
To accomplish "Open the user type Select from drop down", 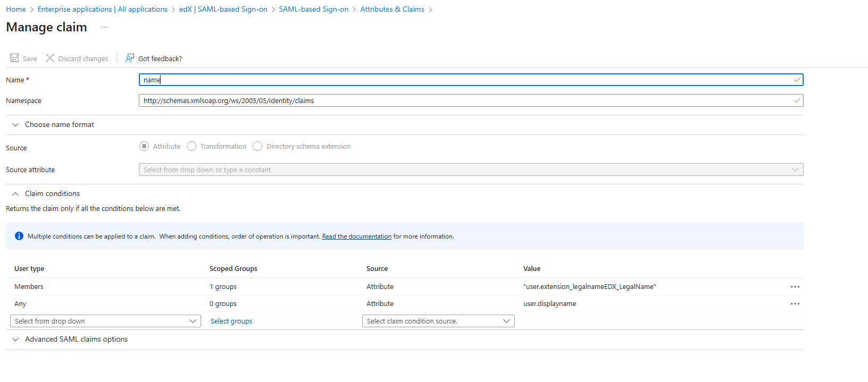I will (105, 321).
